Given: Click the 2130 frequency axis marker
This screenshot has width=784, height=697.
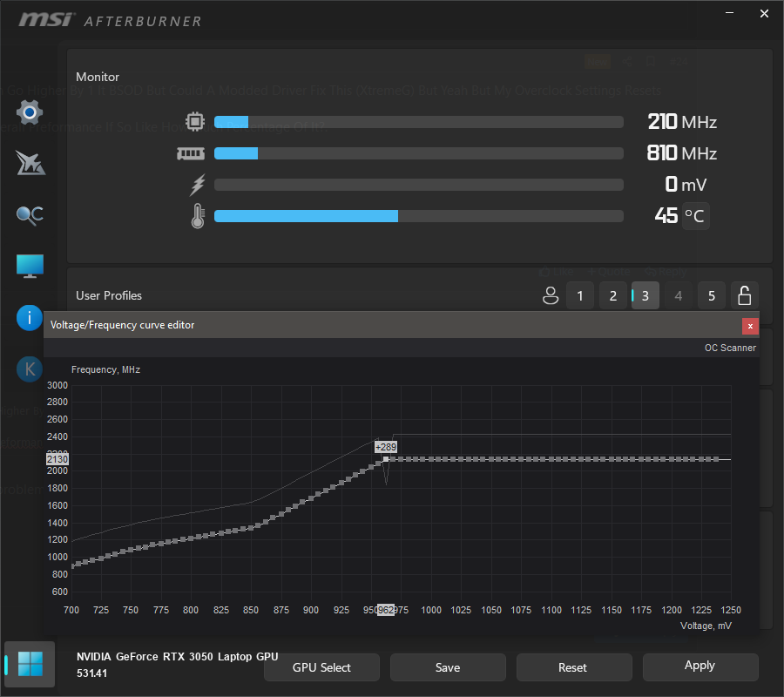Looking at the screenshot, I should point(57,459).
